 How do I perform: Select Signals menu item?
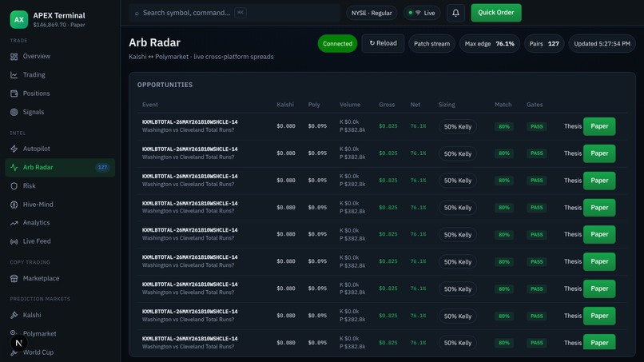tap(60, 112)
